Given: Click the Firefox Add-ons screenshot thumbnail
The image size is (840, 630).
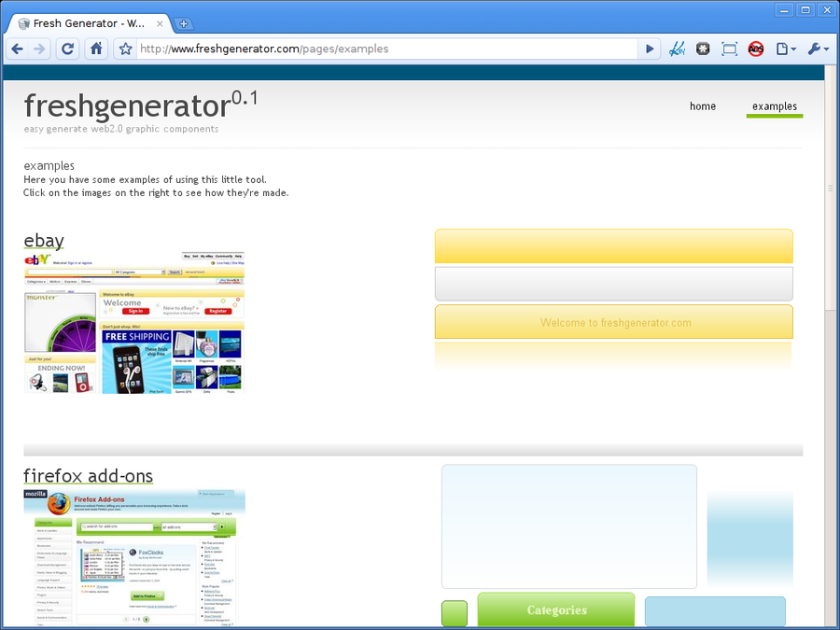Looking at the screenshot, I should [x=134, y=558].
